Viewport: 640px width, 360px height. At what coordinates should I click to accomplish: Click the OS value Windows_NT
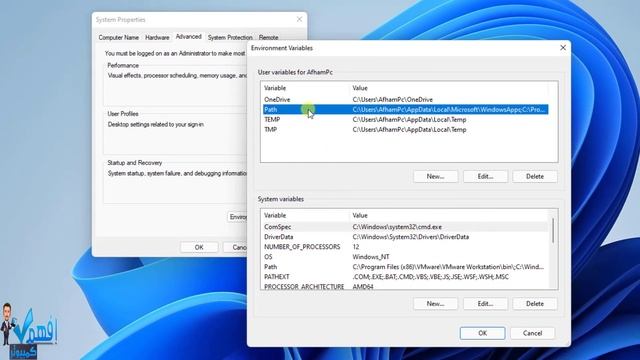(371, 257)
